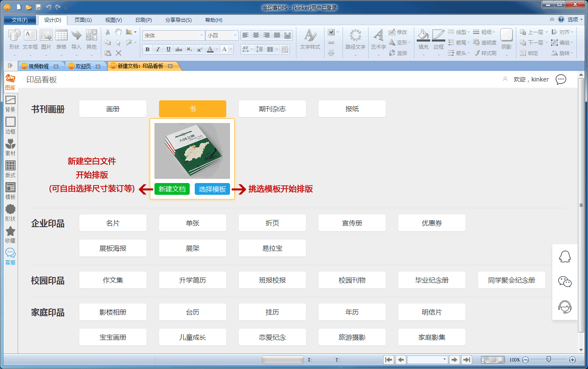Select the 期刊杂志 magazine category
The image size is (588, 369).
pyautogui.click(x=272, y=109)
